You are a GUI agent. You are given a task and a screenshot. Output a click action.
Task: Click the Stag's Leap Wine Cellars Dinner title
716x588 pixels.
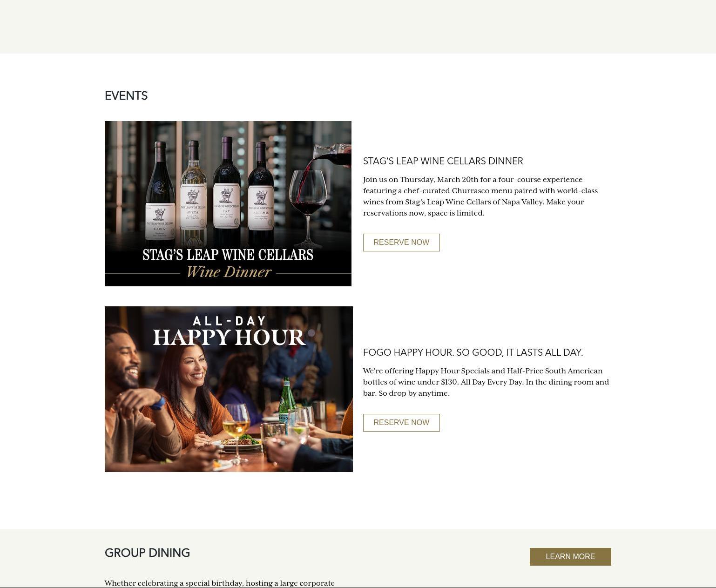coord(443,161)
